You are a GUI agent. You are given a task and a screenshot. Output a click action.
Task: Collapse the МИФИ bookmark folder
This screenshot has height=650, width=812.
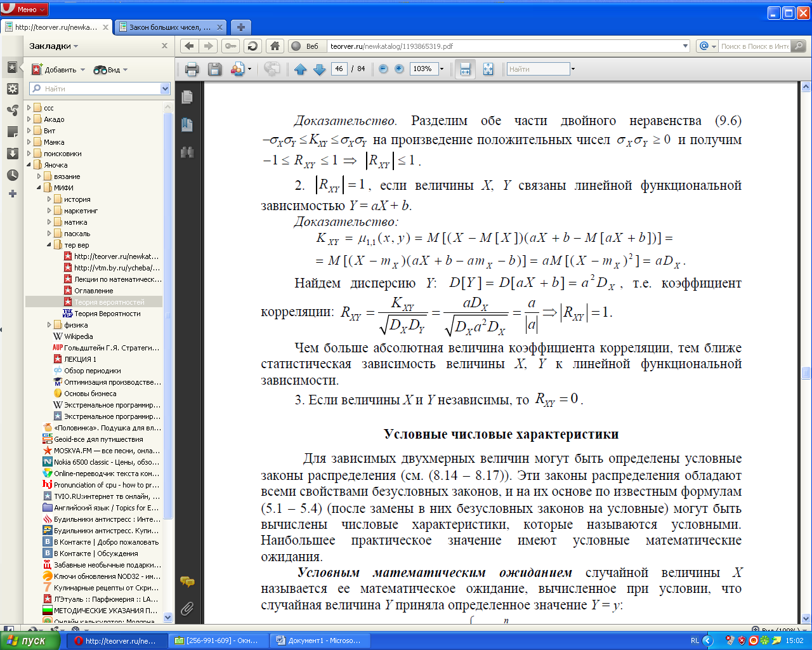[x=39, y=188]
